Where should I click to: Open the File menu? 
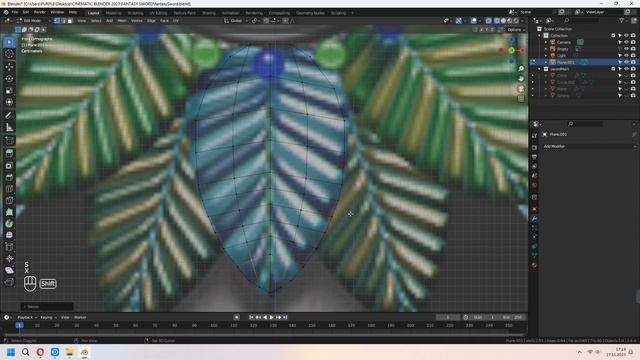15,13
